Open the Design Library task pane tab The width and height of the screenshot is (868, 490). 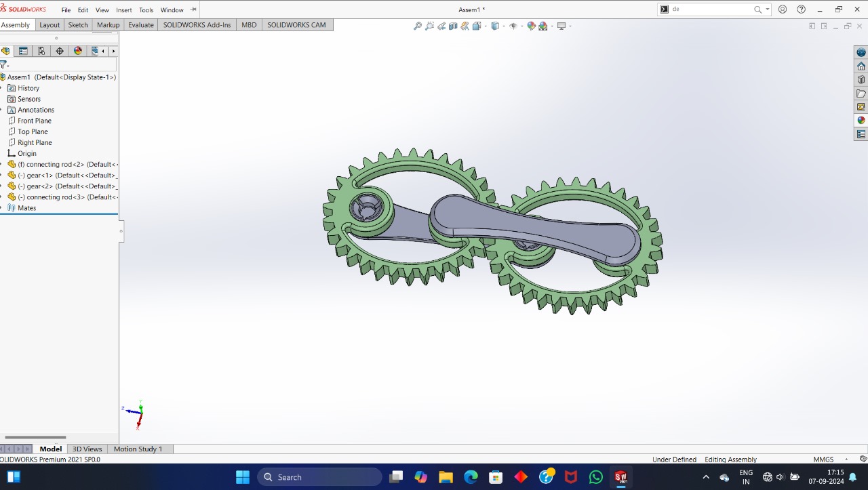(861, 79)
